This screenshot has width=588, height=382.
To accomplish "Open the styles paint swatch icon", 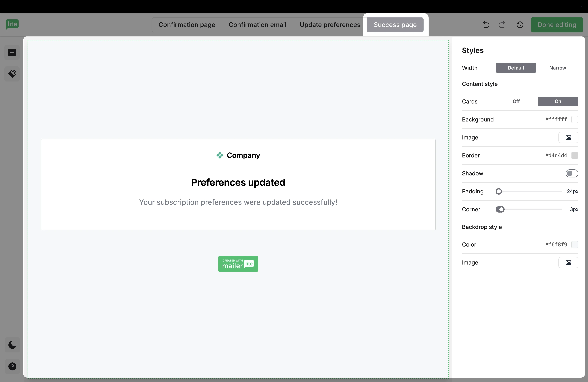I will 12,74.
